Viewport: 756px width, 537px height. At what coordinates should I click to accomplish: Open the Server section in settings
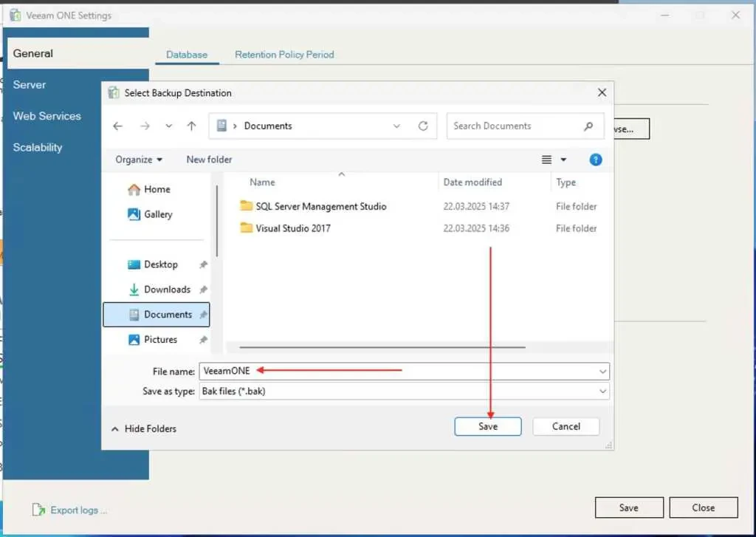pos(30,85)
